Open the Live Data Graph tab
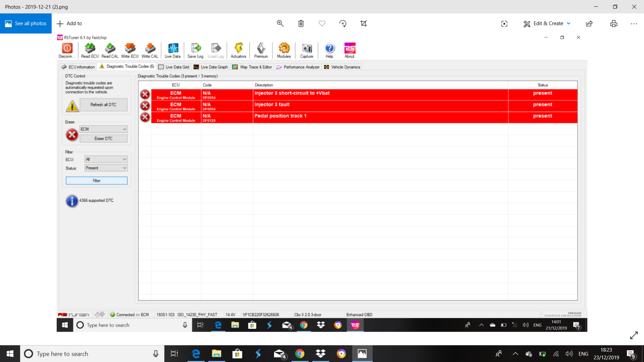Image resolution: width=644 pixels, height=362 pixels. tap(211, 67)
